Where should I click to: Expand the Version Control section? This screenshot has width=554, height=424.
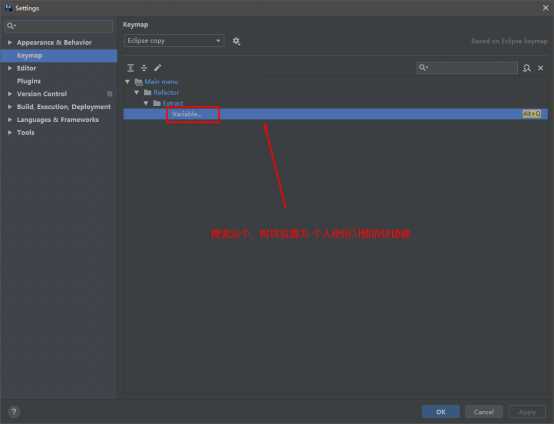coord(10,94)
